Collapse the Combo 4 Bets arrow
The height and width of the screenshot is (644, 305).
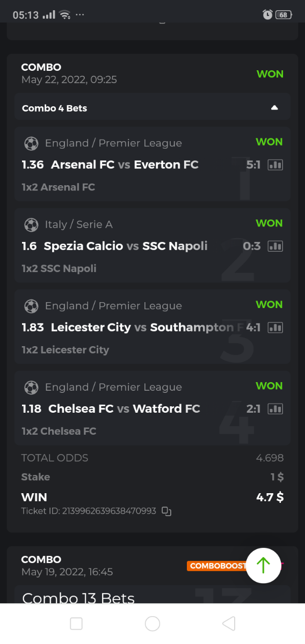[274, 108]
